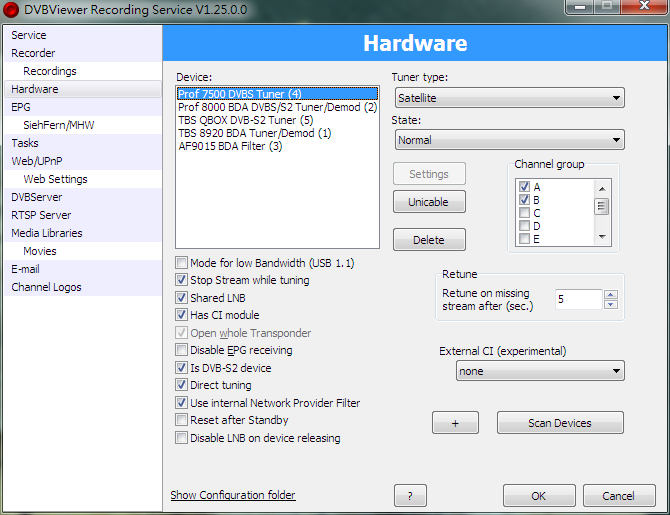Open the State dropdown showing Normal

(x=509, y=140)
